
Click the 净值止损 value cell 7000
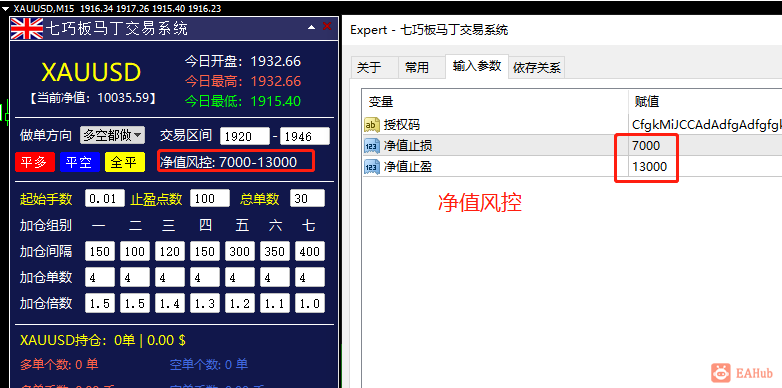coord(705,146)
